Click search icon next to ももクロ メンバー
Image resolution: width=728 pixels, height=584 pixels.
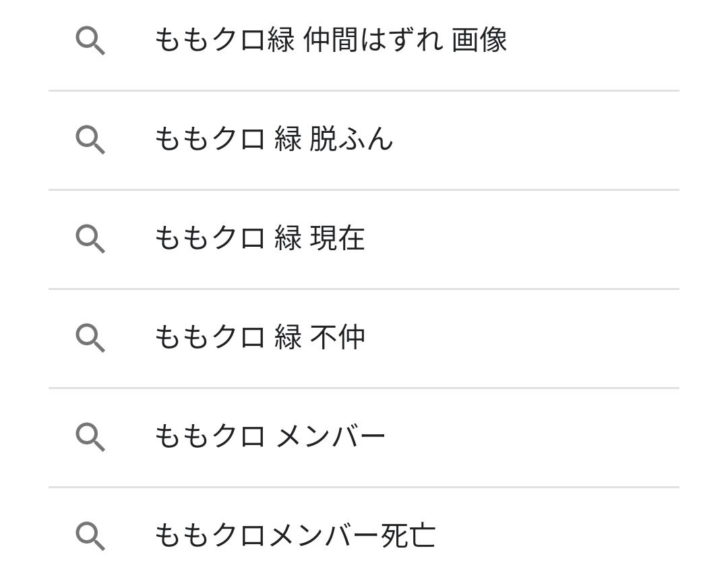tap(90, 437)
